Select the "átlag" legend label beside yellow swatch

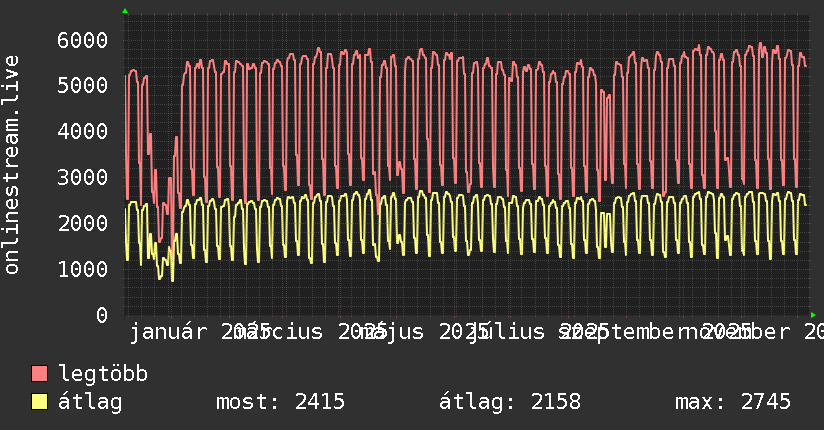90,402
